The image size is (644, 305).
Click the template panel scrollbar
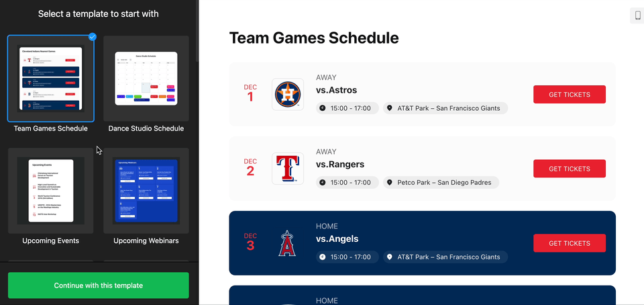[197, 31]
